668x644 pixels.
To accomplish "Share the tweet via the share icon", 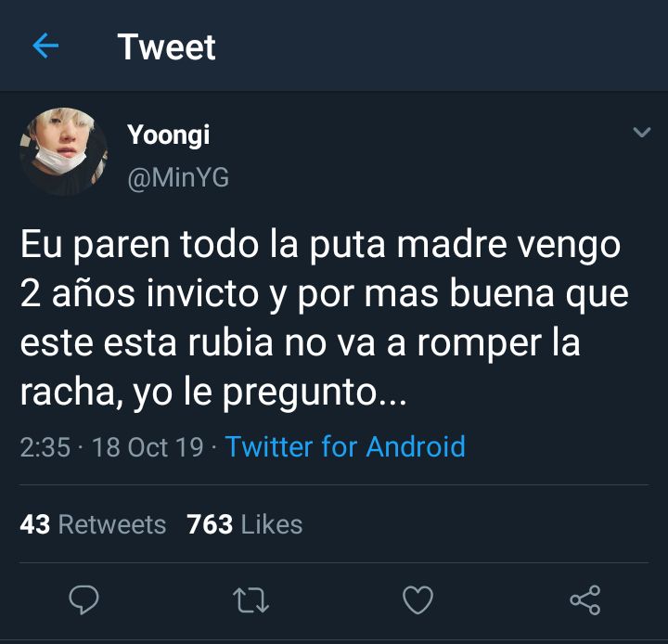I will point(585,599).
